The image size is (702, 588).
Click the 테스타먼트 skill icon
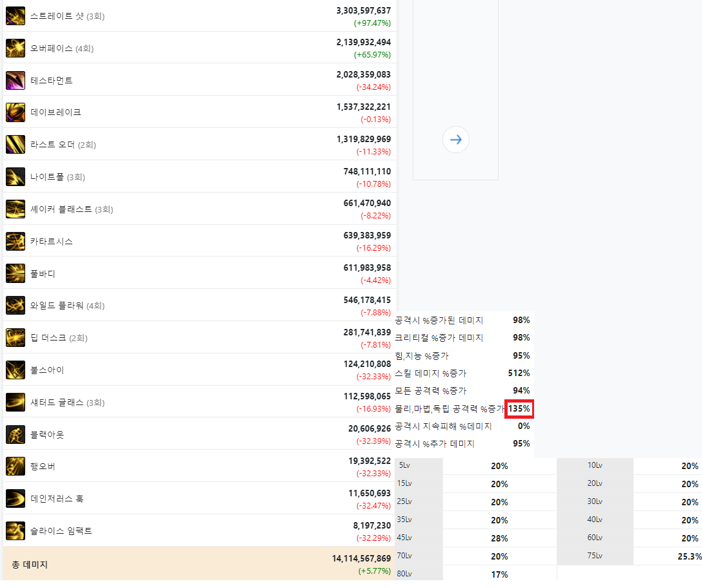pos(15,81)
